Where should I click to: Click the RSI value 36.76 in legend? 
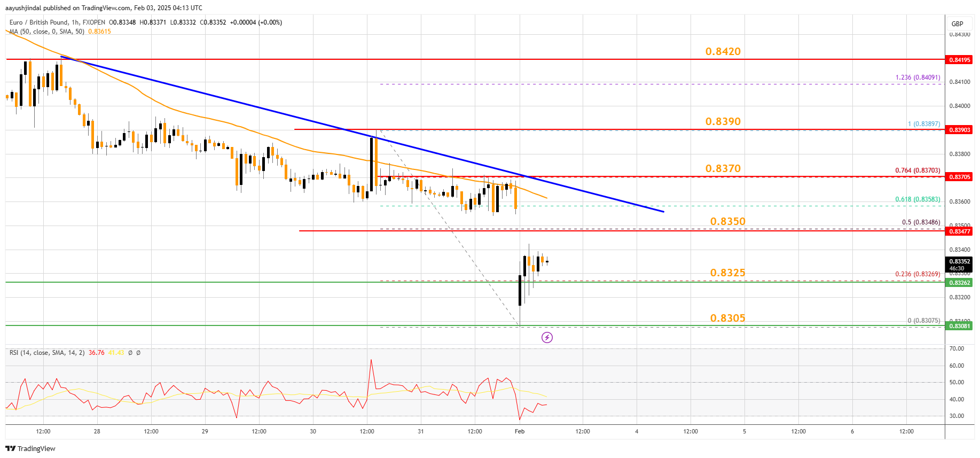click(x=97, y=353)
